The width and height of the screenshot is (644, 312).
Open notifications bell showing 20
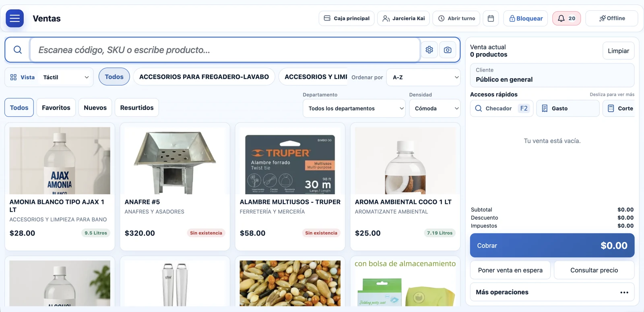[x=566, y=19]
